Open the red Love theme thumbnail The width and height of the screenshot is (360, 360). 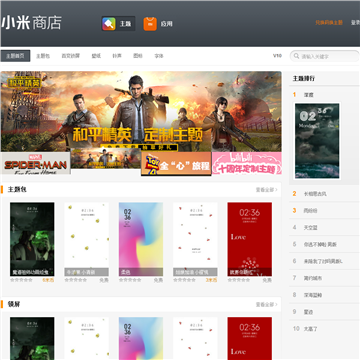[x=249, y=239]
